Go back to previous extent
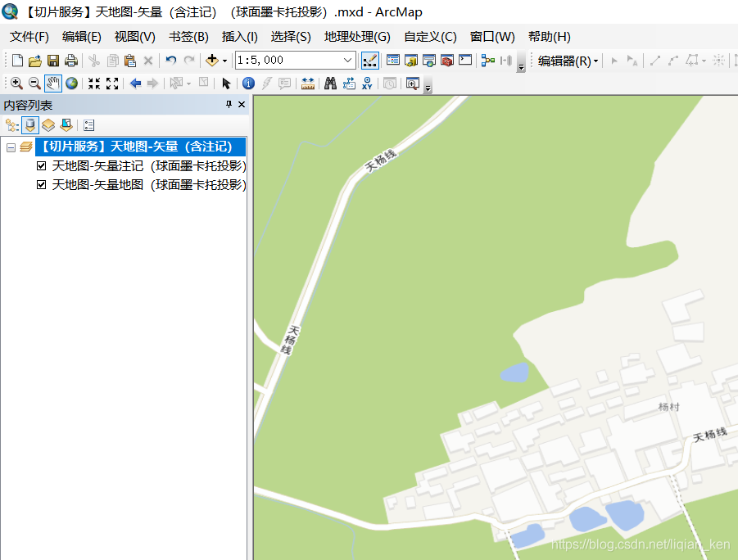738x560 pixels. point(135,84)
